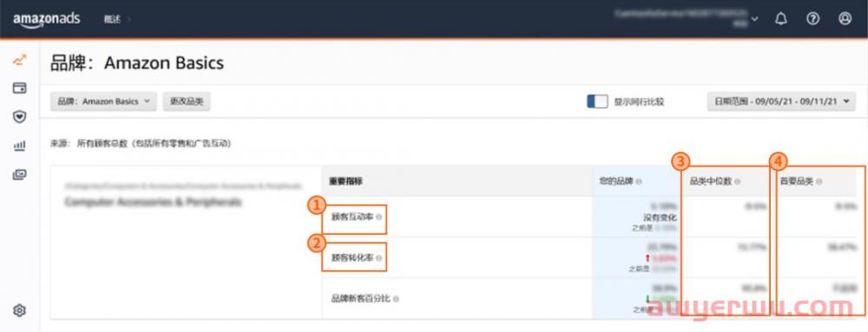Viewport: 868px width, 332px height.
Task: Click the 来源: 所有顾客总数 description text
Action: point(141,143)
